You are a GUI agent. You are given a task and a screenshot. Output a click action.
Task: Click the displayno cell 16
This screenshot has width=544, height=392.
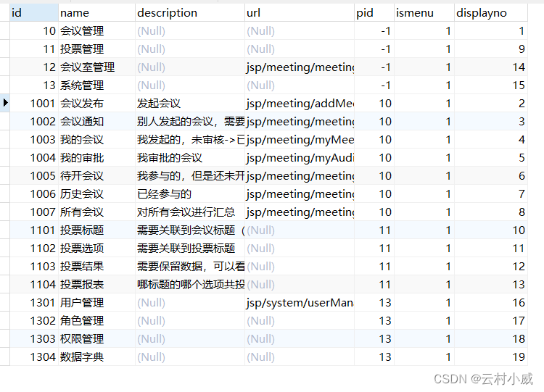tap(490, 302)
